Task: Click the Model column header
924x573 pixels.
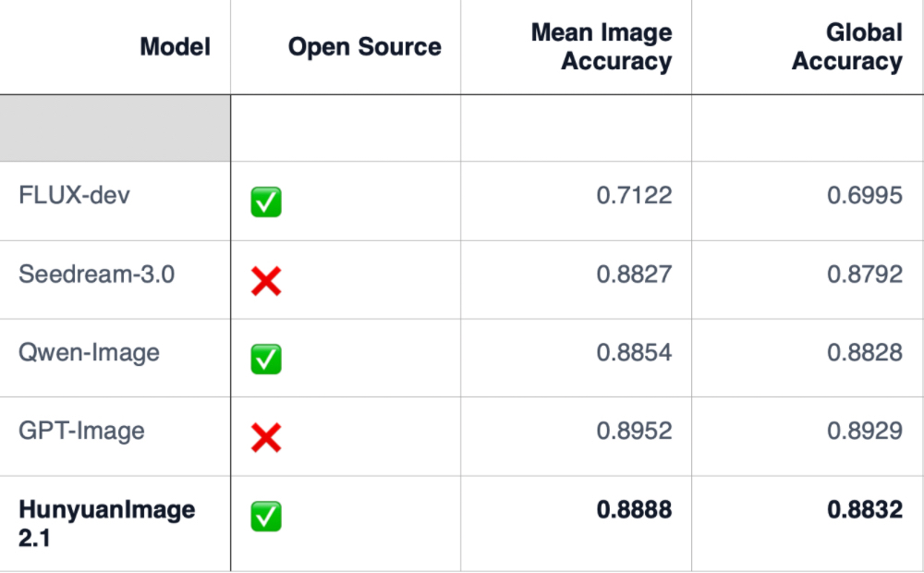Action: point(176,46)
